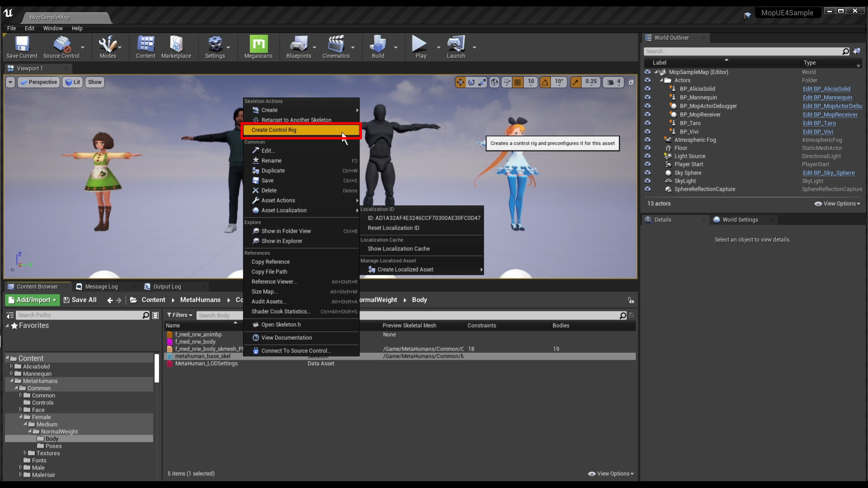Select the rotate gizmo icon in viewport

pyautogui.click(x=472, y=82)
